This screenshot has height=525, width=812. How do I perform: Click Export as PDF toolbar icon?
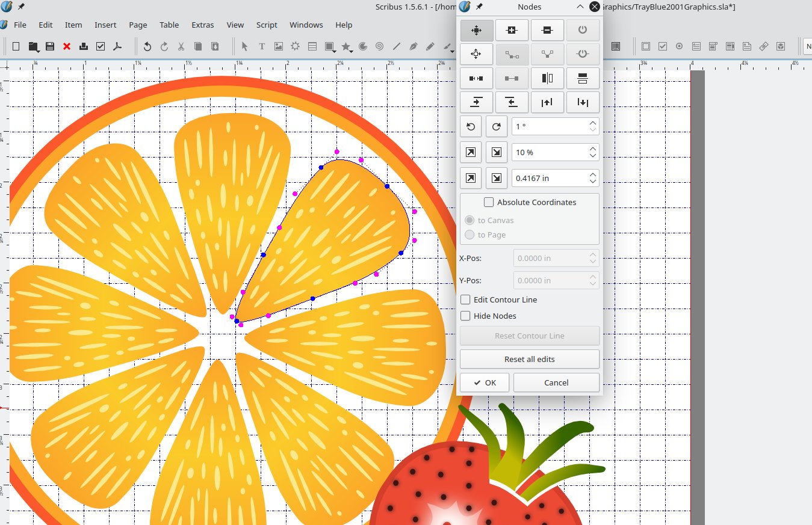click(117, 46)
